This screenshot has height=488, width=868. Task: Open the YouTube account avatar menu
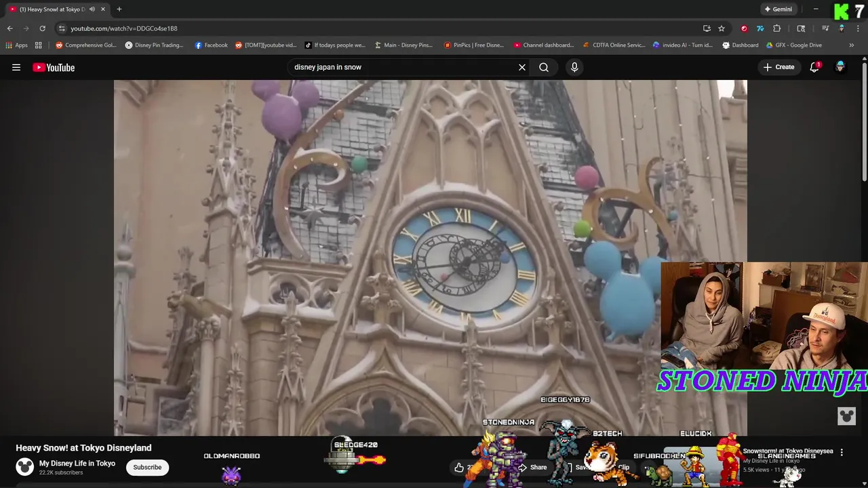840,67
